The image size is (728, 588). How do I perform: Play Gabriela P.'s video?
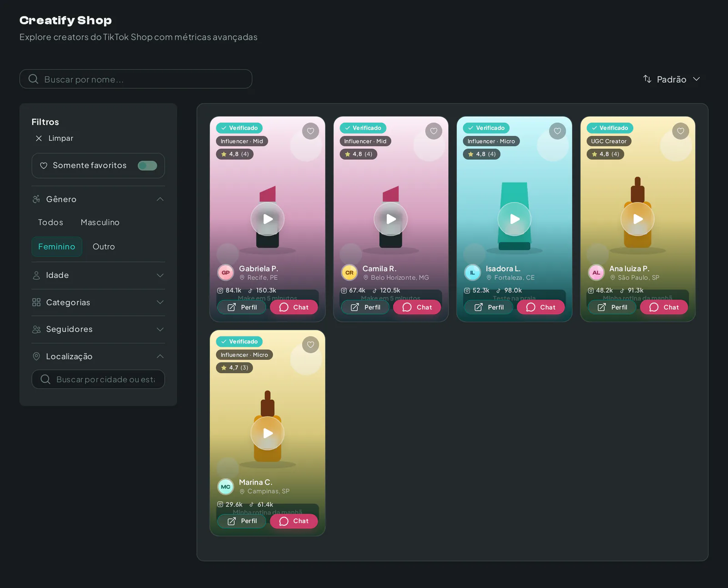coord(268,219)
